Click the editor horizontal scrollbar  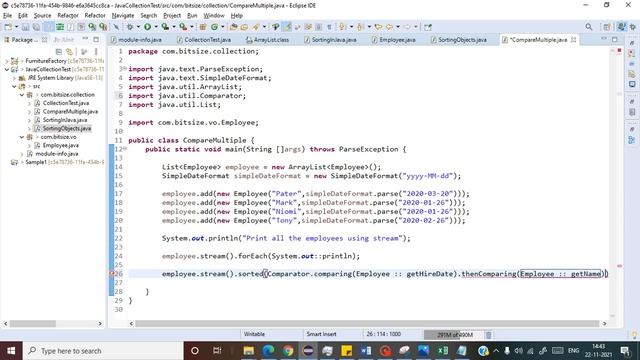coord(367,324)
